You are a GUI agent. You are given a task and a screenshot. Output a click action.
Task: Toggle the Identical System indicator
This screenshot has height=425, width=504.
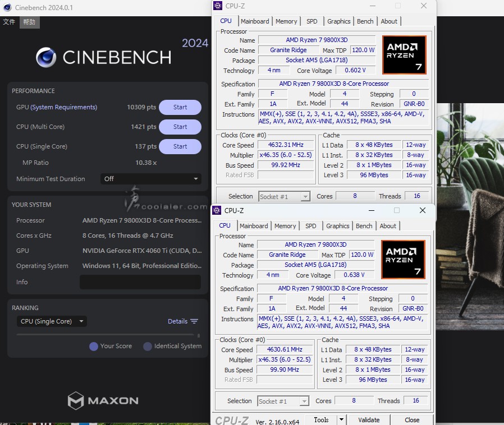pyautogui.click(x=148, y=347)
